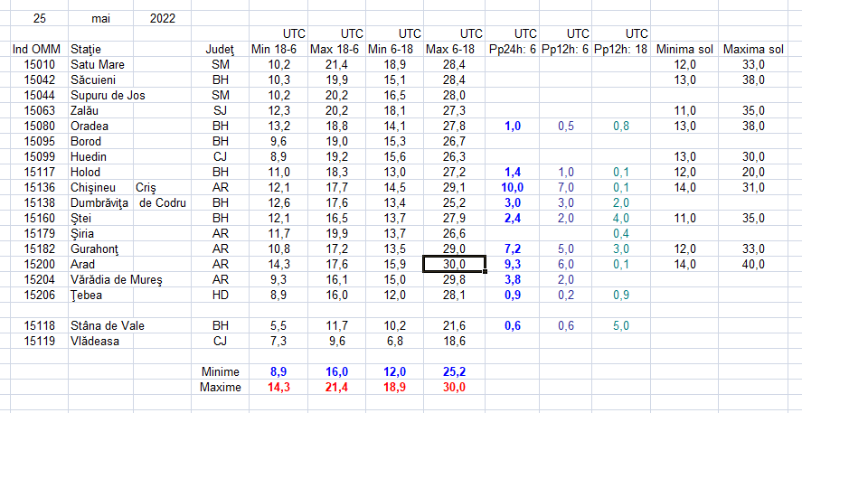Screen dimensions: 868x488
Task: Click the Max 18-6 column header
Action: (x=336, y=49)
